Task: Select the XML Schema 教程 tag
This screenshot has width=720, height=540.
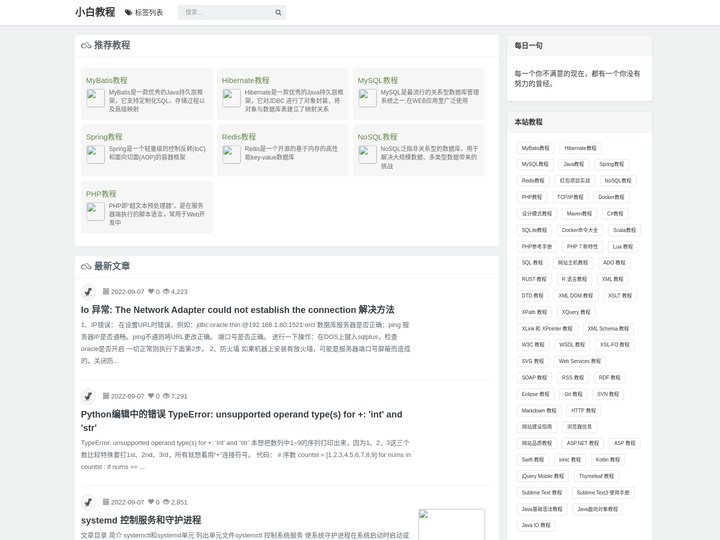Action: [608, 329]
